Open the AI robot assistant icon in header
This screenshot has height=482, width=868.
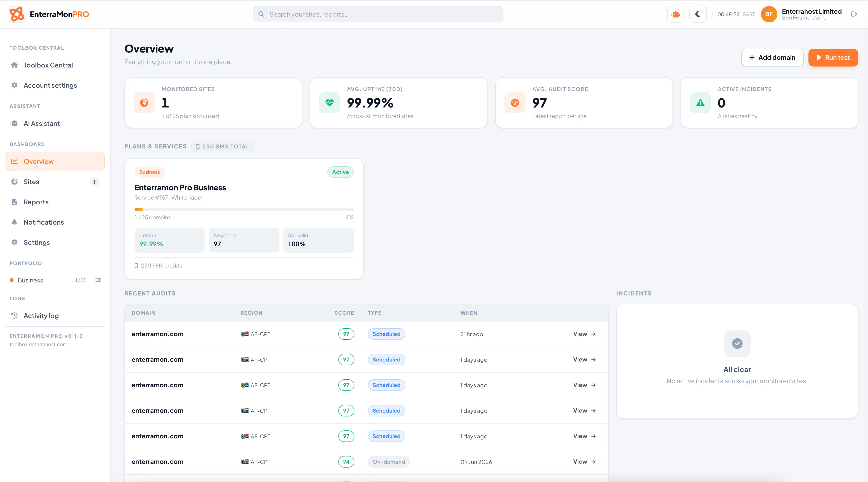tap(676, 14)
